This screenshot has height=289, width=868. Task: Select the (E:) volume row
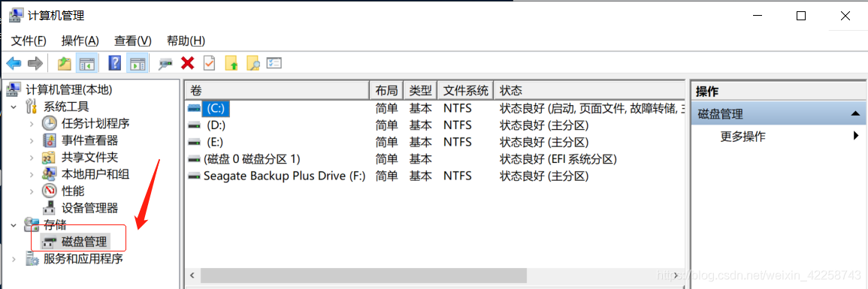(434, 142)
